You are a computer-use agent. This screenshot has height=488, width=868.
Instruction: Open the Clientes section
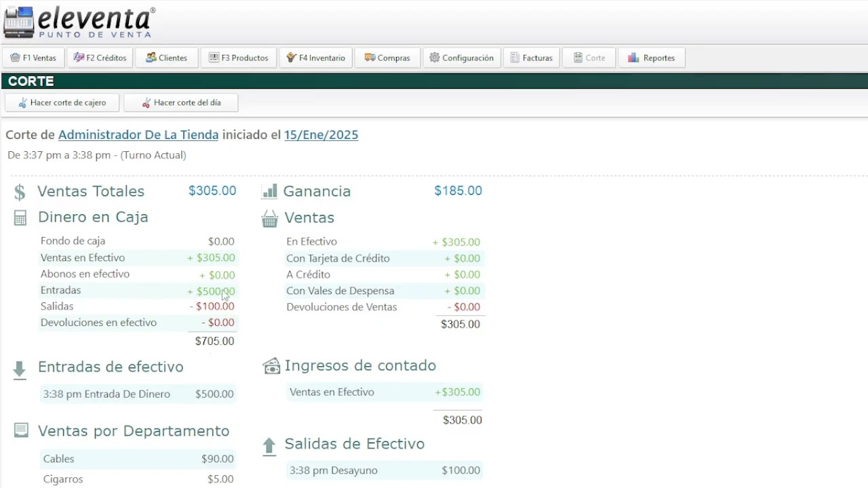pos(166,58)
